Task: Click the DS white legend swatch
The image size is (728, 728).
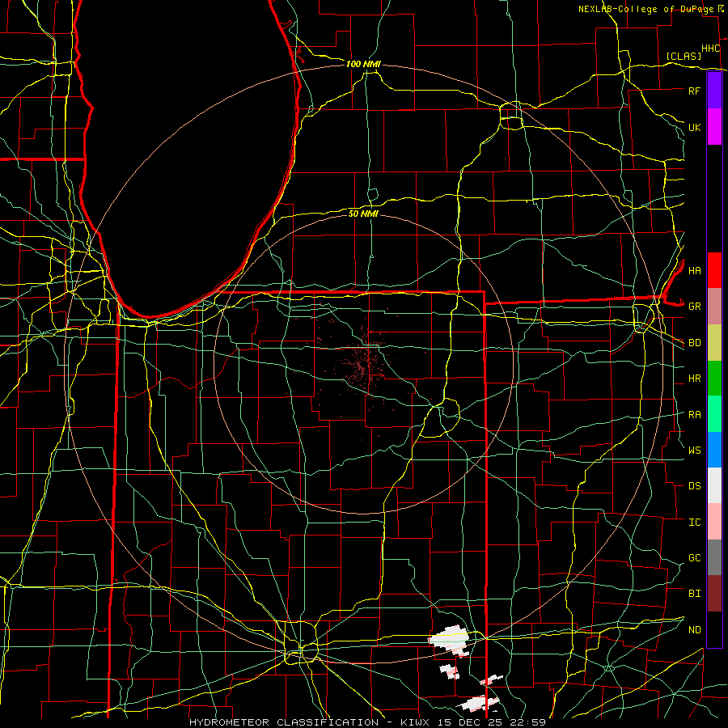Action: tap(714, 485)
